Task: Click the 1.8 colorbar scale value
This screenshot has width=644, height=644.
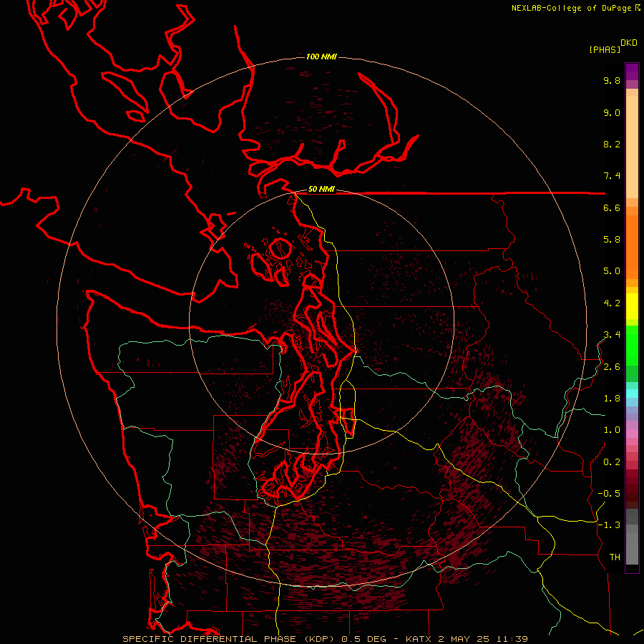Action: pos(612,399)
